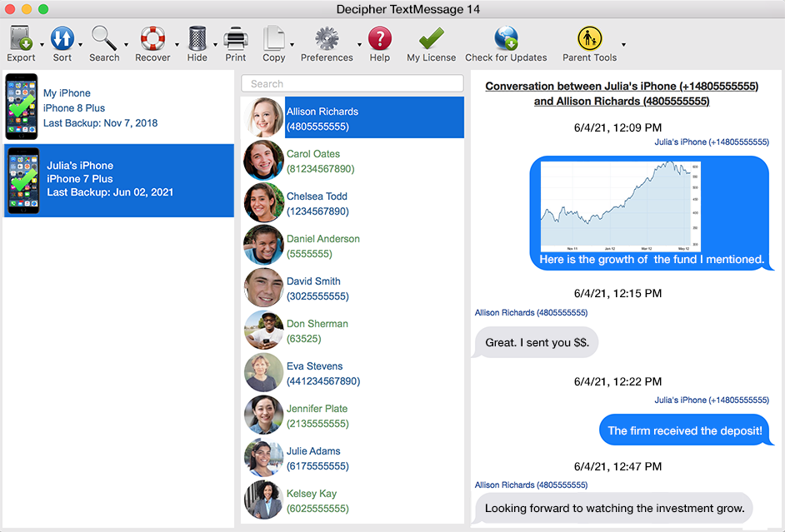Click the Print icon
Image resolution: width=785 pixels, height=532 pixels.
coord(236,37)
